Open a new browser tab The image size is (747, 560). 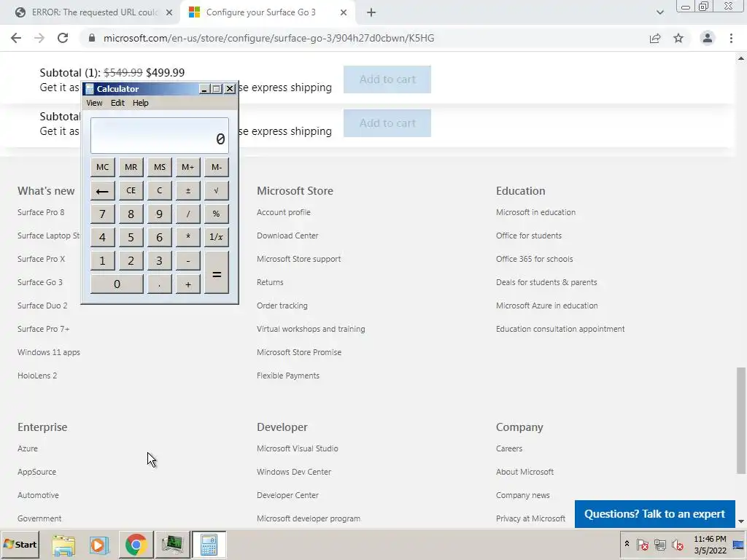(x=371, y=12)
